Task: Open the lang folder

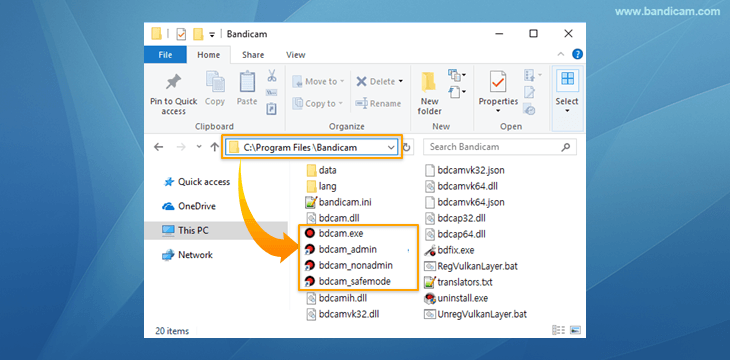Action: [x=322, y=186]
